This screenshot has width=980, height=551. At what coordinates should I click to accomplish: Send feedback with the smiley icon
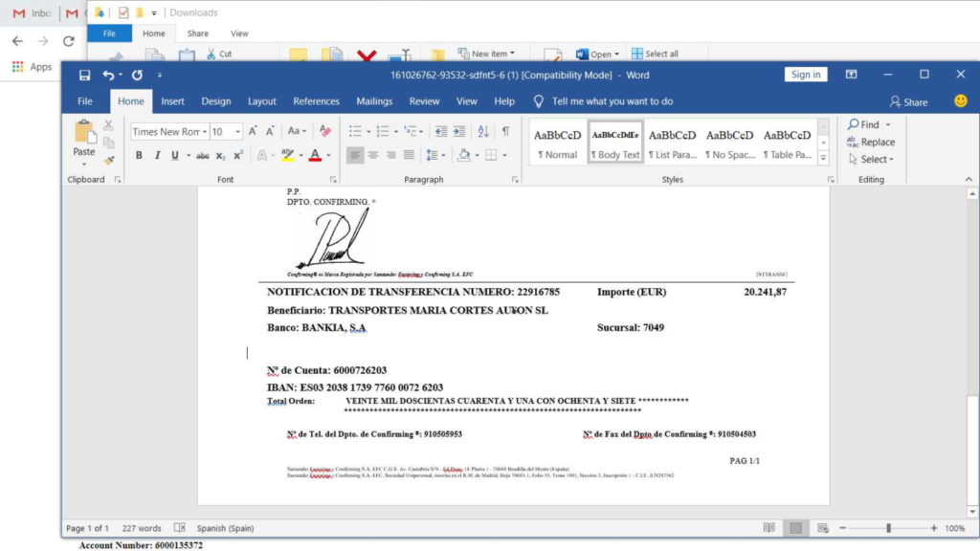(x=961, y=101)
